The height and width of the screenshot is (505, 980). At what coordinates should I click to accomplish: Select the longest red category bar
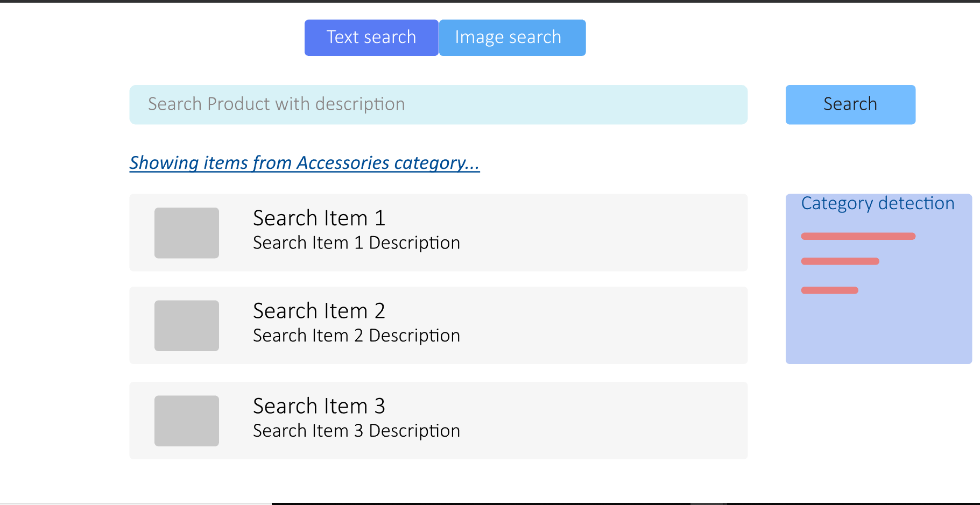coord(858,236)
